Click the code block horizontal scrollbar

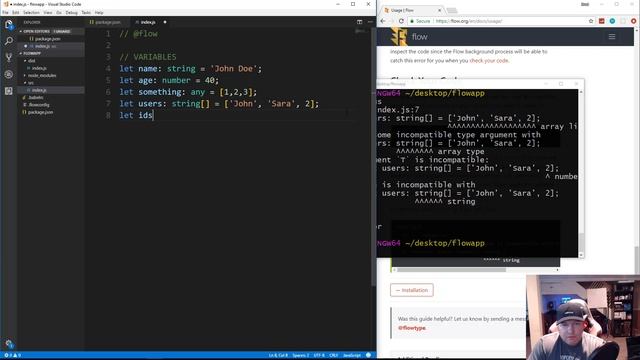[476, 270]
